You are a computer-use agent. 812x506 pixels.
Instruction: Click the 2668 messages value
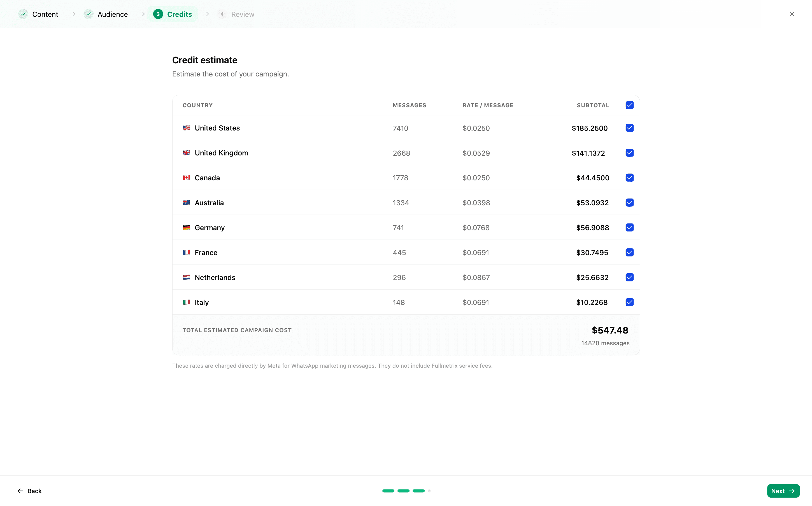(401, 153)
